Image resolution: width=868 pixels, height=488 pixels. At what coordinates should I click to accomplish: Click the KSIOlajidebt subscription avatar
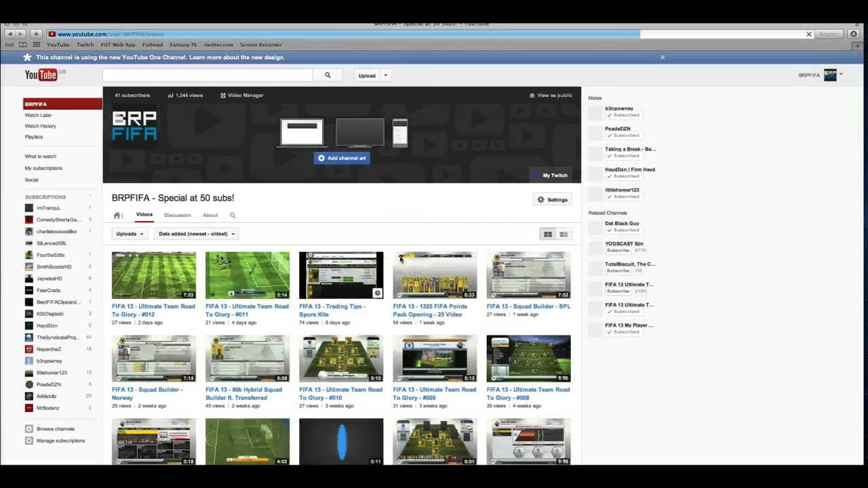click(29, 314)
